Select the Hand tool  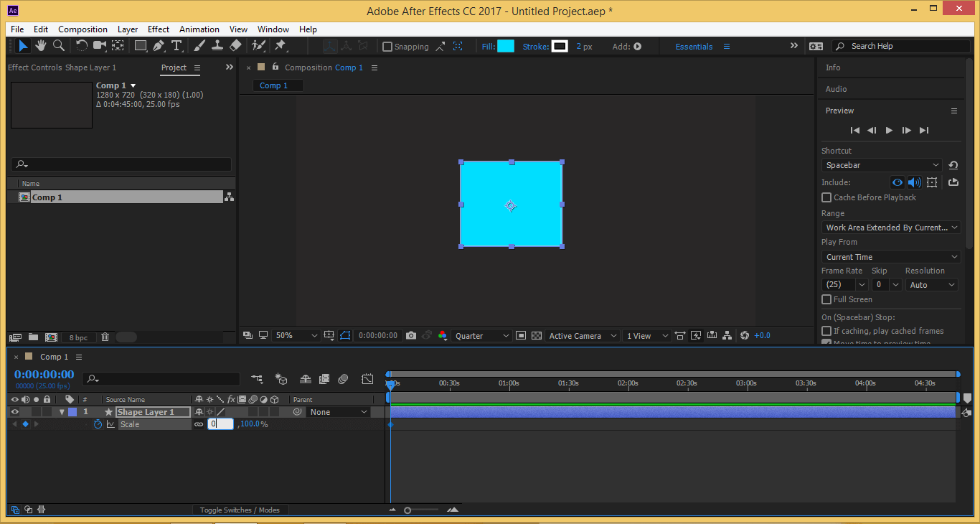coord(41,46)
